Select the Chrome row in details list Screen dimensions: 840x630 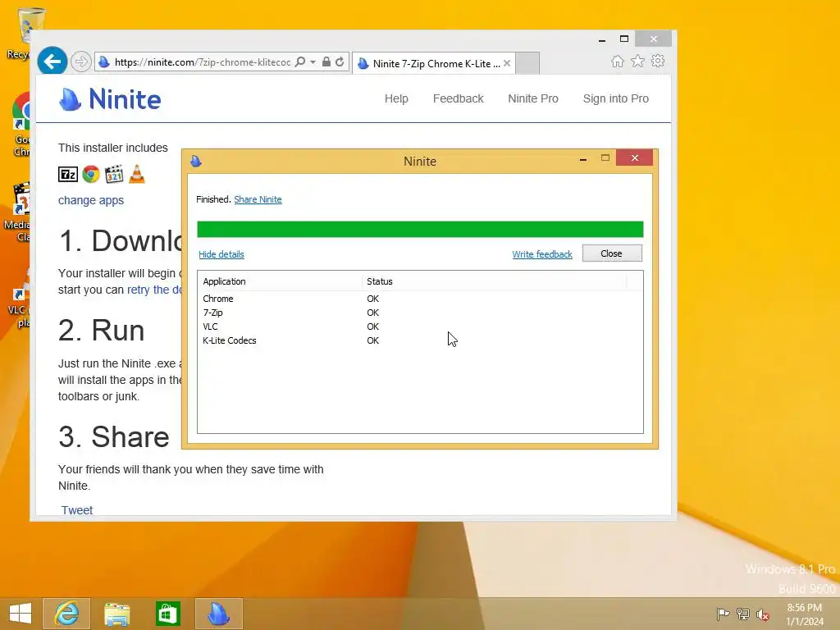[x=420, y=299]
